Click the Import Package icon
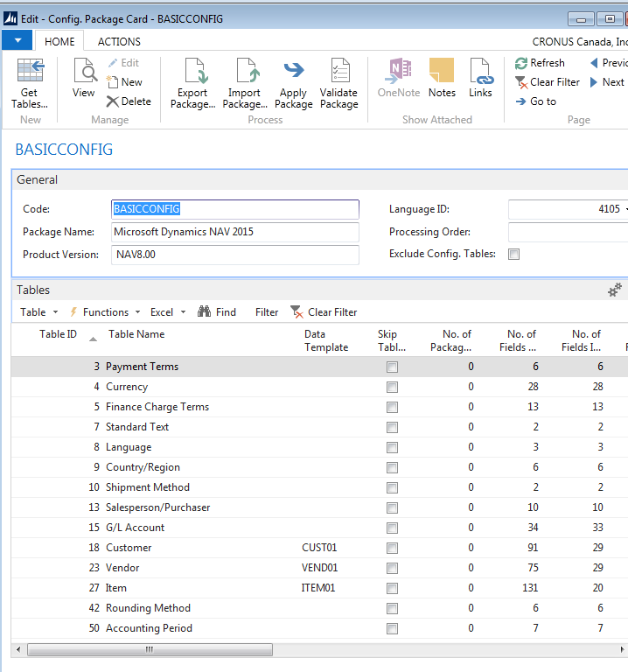The image size is (628, 672). tap(248, 70)
